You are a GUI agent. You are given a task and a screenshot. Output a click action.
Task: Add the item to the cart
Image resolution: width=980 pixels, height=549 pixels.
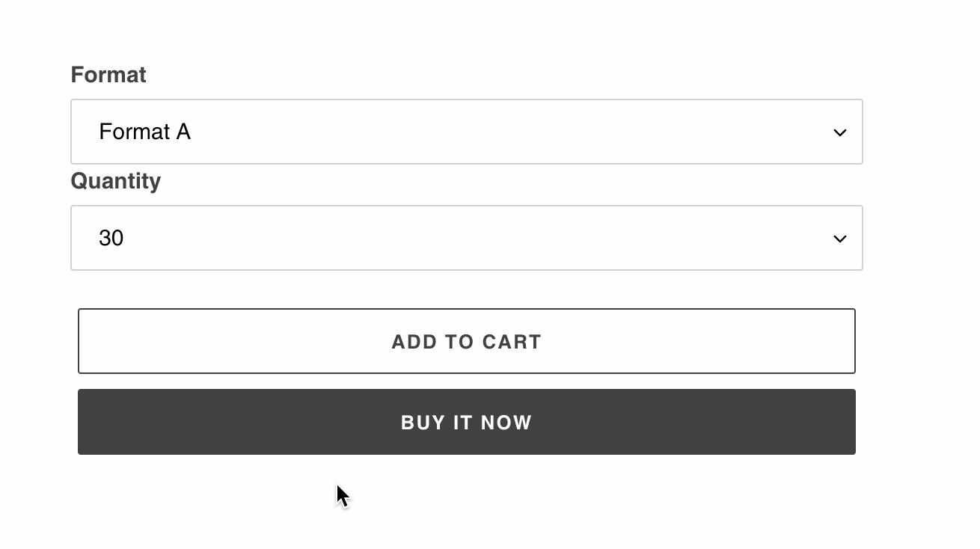click(x=466, y=341)
